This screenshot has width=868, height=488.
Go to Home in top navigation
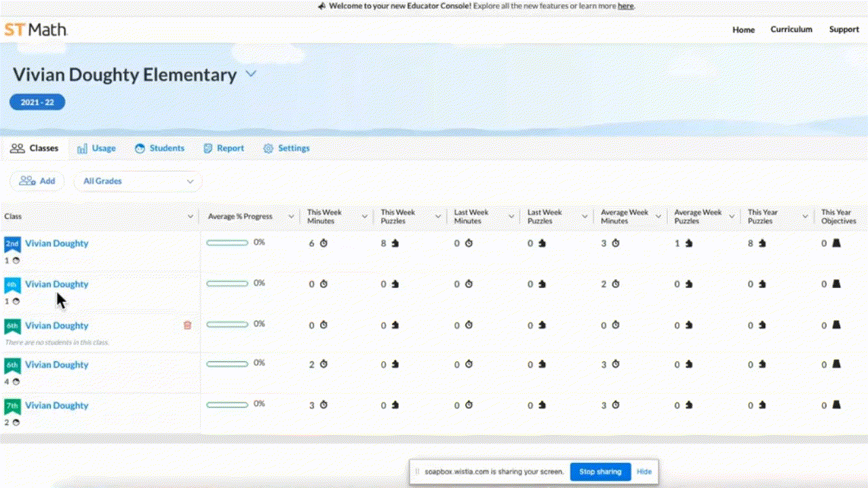coord(743,30)
